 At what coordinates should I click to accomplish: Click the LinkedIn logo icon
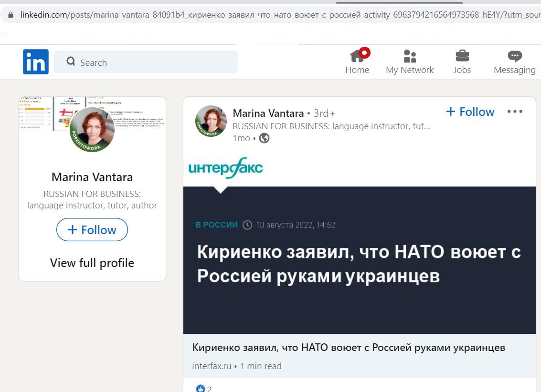click(x=36, y=62)
